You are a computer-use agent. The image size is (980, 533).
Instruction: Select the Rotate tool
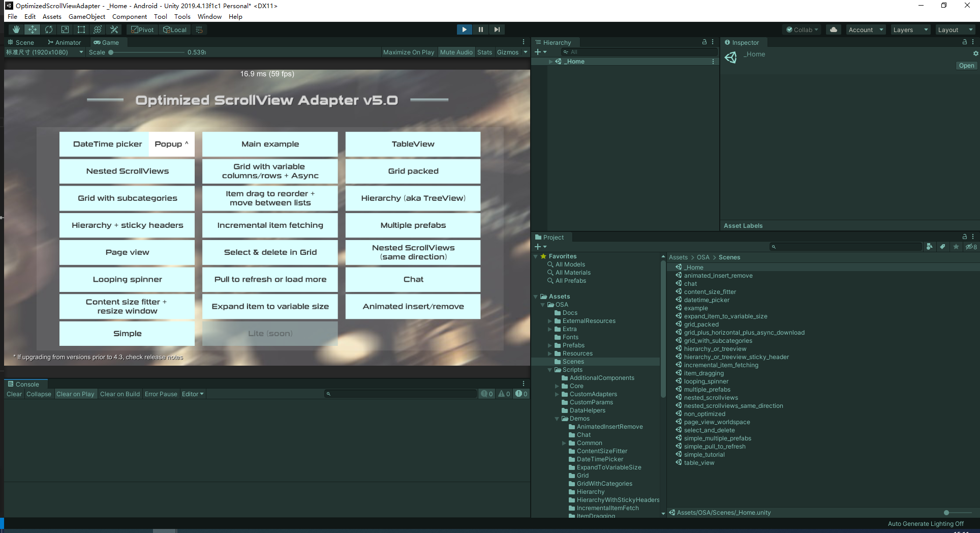(x=49, y=29)
